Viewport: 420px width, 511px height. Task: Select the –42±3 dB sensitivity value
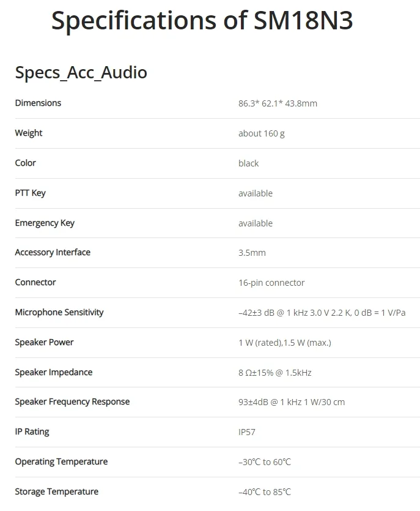pyautogui.click(x=322, y=313)
